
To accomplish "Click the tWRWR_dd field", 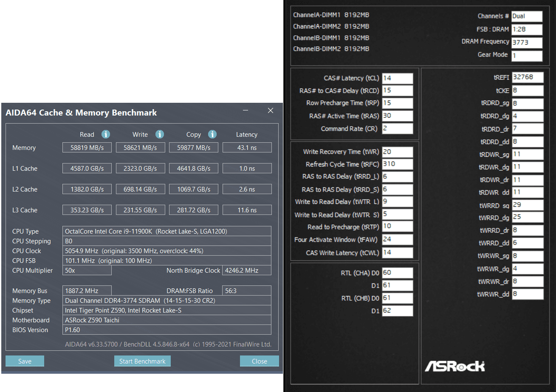I will pyautogui.click(x=528, y=294).
